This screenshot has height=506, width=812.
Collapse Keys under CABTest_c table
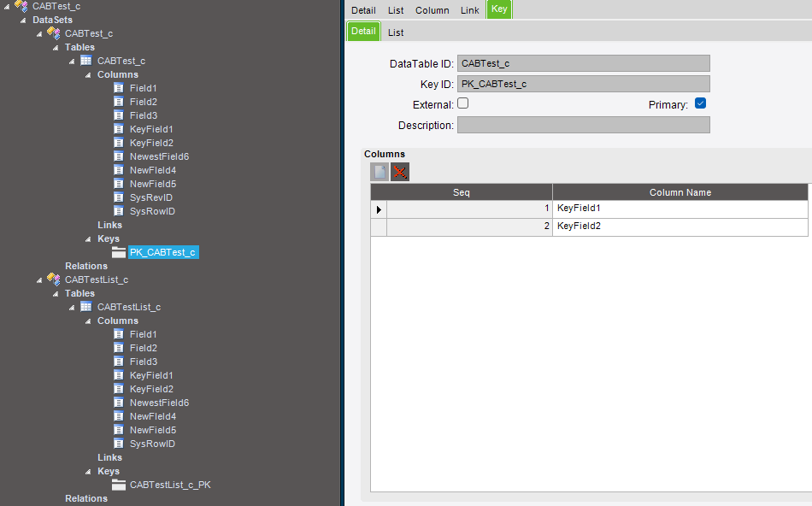pos(88,239)
